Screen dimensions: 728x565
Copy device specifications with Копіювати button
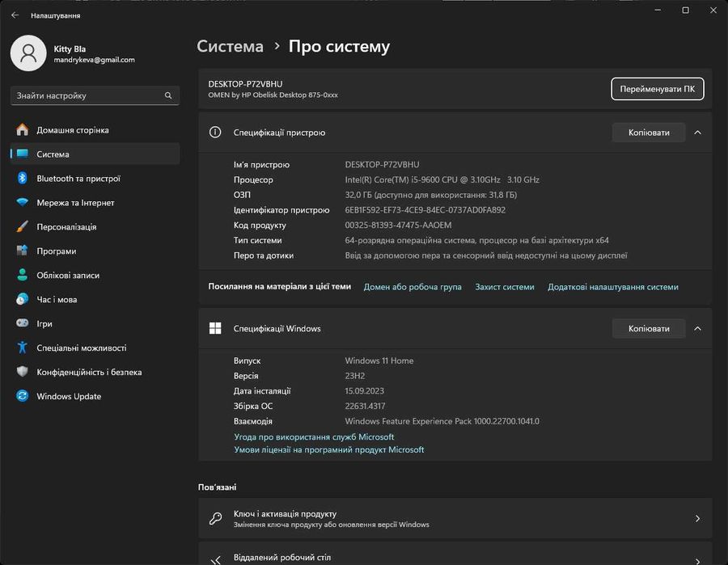click(x=649, y=133)
